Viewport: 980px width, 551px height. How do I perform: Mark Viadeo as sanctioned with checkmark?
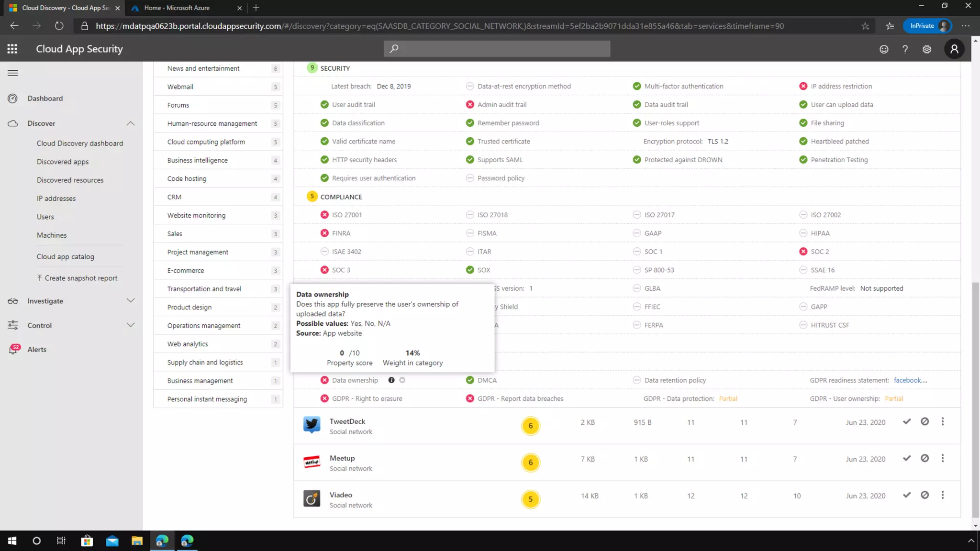907,496
